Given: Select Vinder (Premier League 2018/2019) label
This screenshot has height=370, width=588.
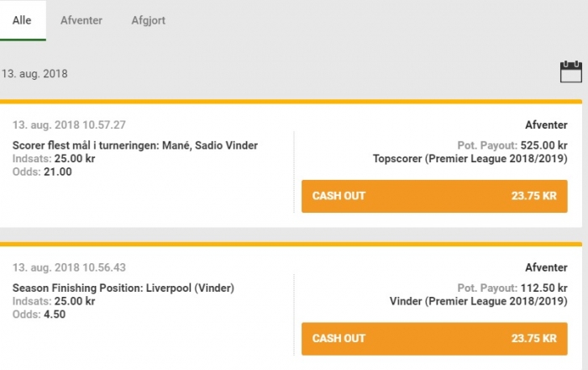Looking at the screenshot, I should point(478,301).
